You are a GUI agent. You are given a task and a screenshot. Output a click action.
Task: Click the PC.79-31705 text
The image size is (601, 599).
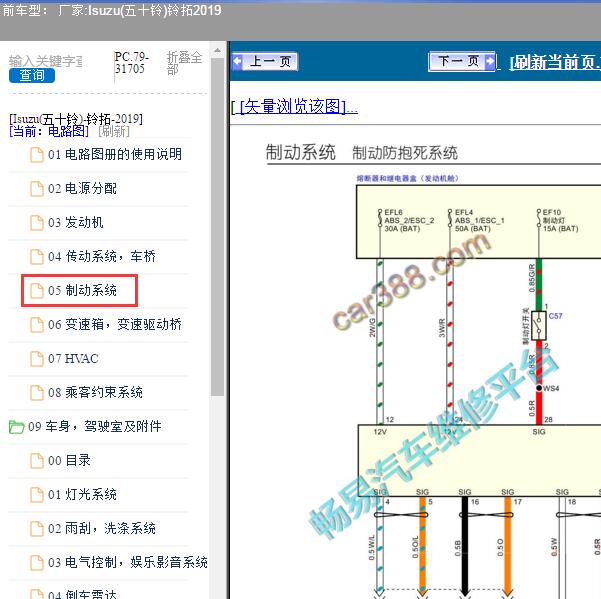[x=131, y=62]
